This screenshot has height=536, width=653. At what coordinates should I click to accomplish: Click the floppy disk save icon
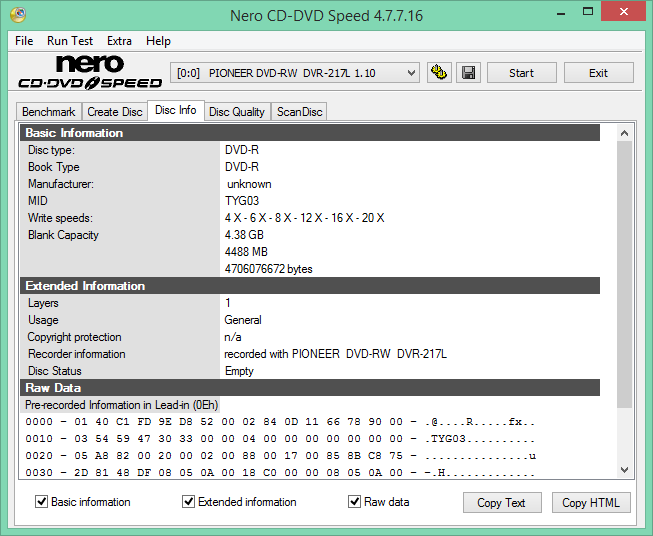click(469, 73)
